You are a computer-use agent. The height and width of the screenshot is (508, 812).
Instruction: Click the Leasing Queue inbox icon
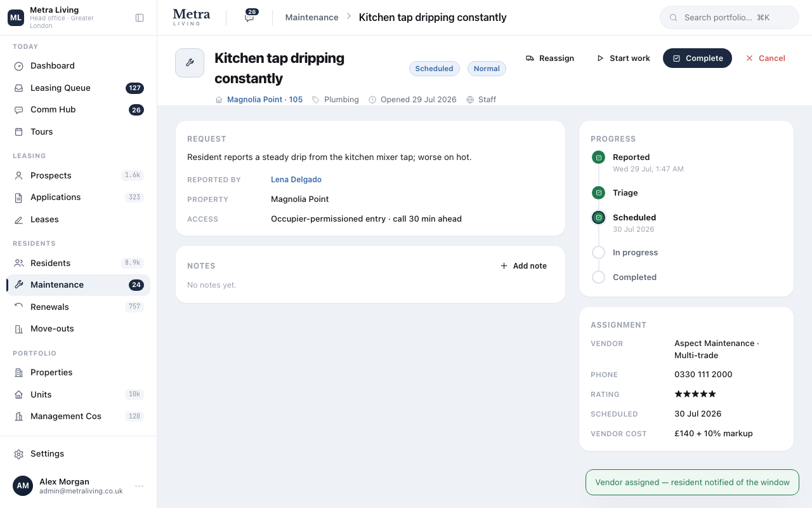18,88
